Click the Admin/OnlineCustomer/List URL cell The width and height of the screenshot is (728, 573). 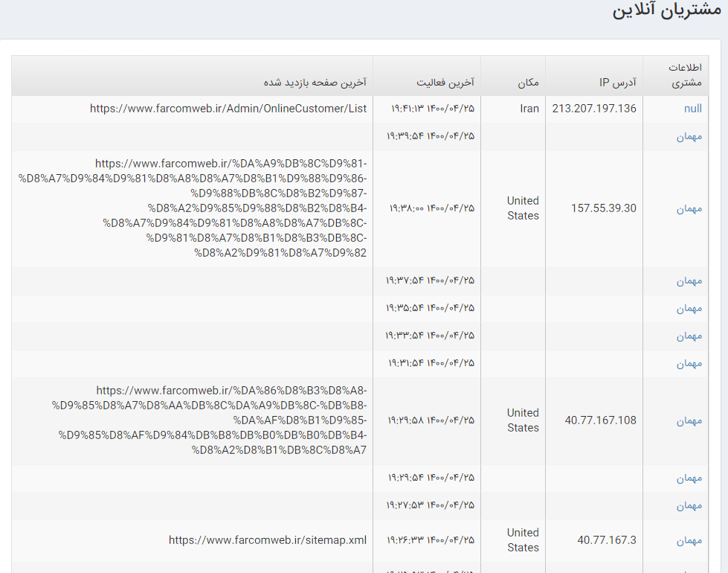click(x=228, y=109)
